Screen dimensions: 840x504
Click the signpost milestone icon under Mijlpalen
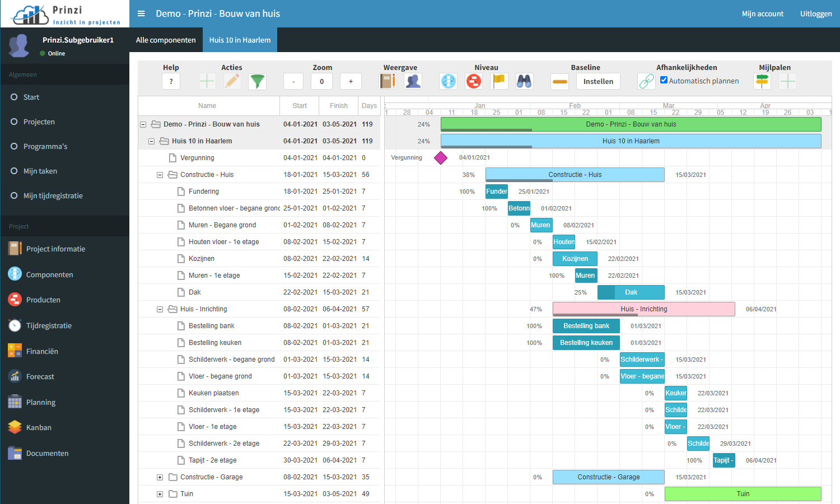click(x=762, y=82)
